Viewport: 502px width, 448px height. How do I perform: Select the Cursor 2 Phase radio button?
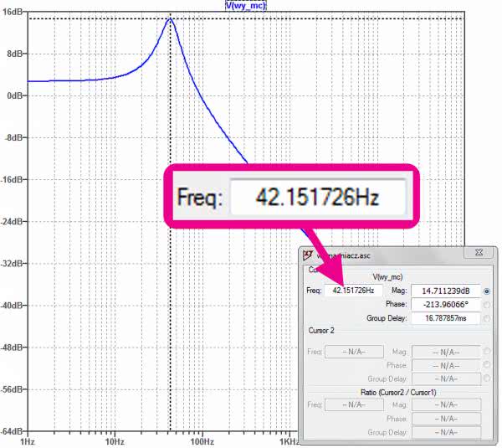pyautogui.click(x=487, y=365)
